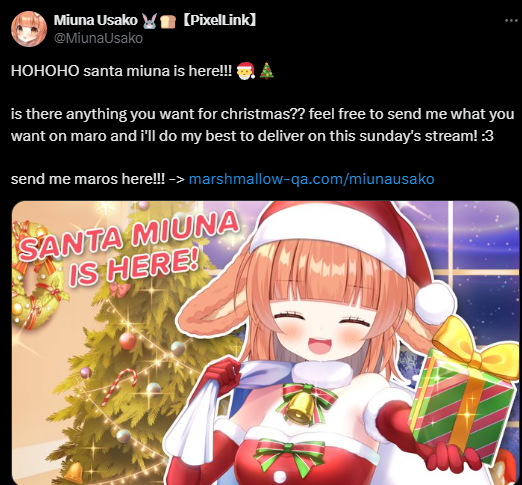Click the rabbit emoji beside the name
The image size is (522, 485).
149,21
